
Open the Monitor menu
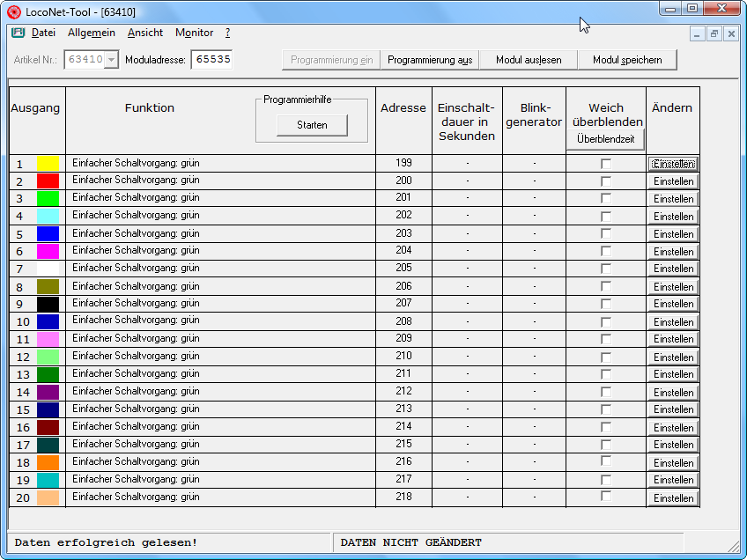point(195,33)
